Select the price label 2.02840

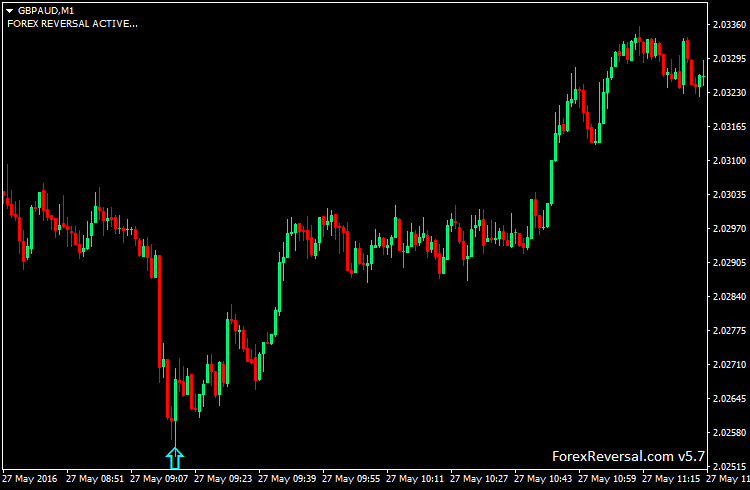pos(729,296)
